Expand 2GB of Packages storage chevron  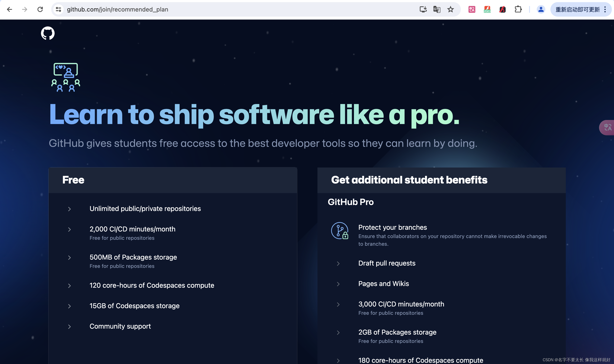point(338,333)
